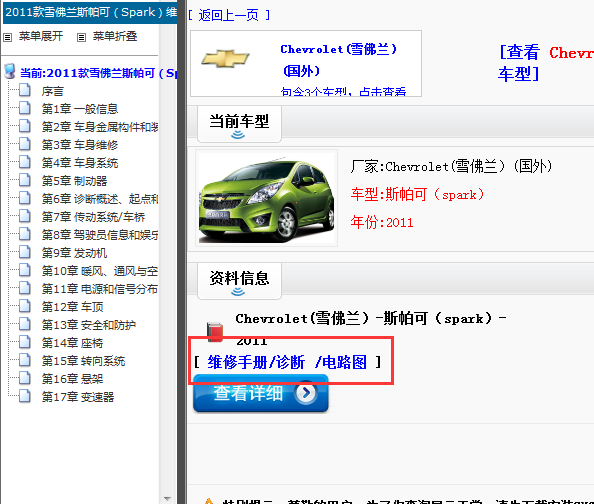Open chapter 第14章 座椅

coord(73,343)
